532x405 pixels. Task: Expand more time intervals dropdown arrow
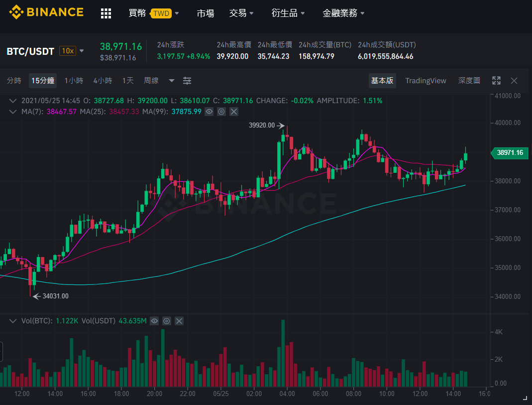[x=172, y=81]
